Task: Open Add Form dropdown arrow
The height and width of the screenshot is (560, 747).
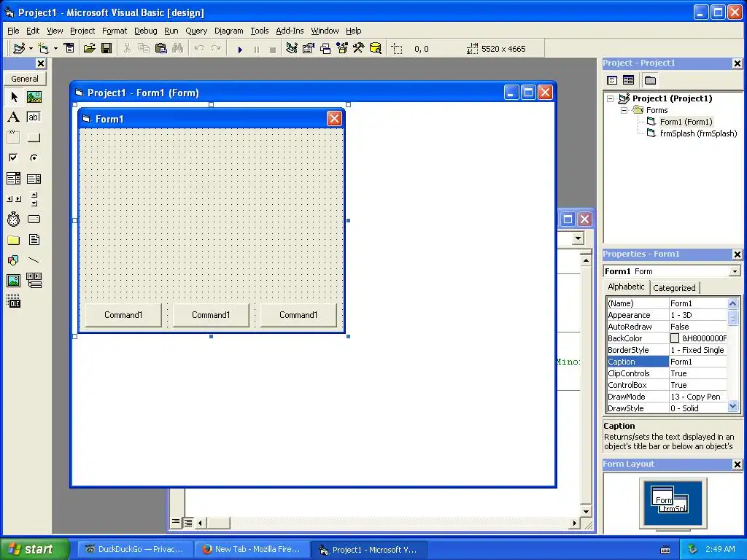Action: click(x=55, y=49)
